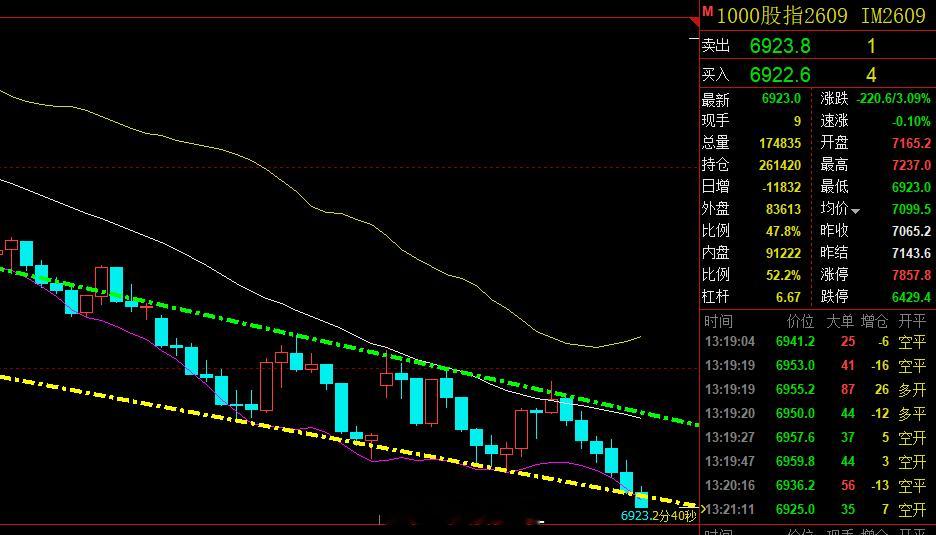
Task: Click the 时间 column header in tick list
Action: (718, 322)
